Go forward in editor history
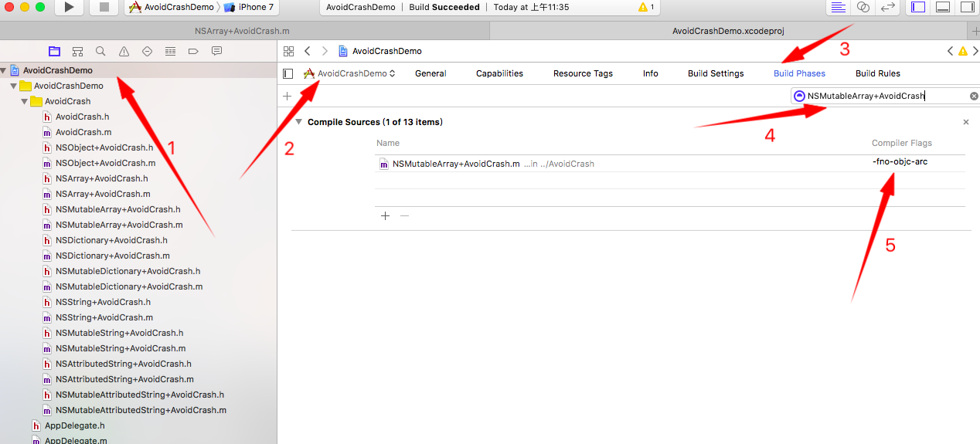The width and height of the screenshot is (980, 444). (x=325, y=51)
